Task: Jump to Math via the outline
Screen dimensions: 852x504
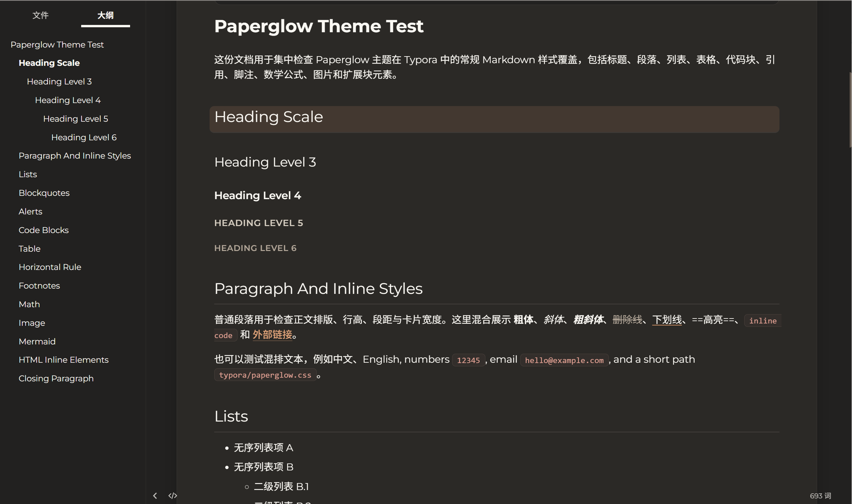Action: click(x=29, y=304)
